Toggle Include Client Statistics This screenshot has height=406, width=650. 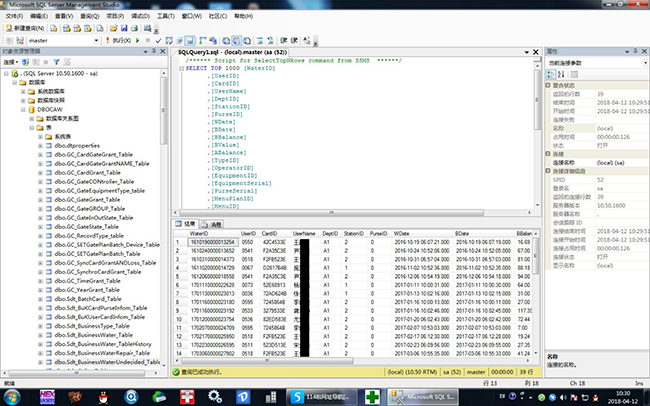click(x=213, y=41)
